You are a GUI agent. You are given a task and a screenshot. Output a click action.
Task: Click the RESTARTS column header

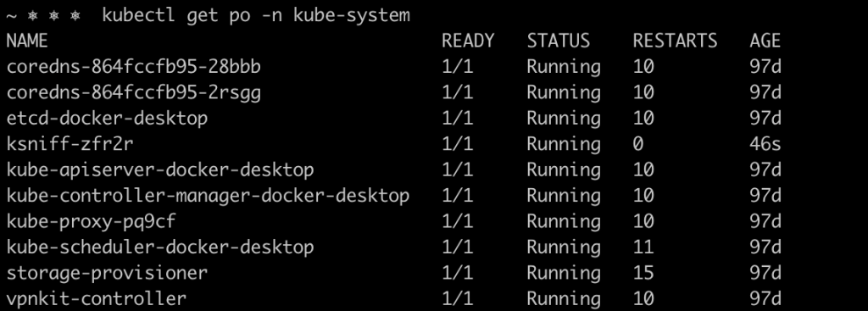tap(675, 41)
